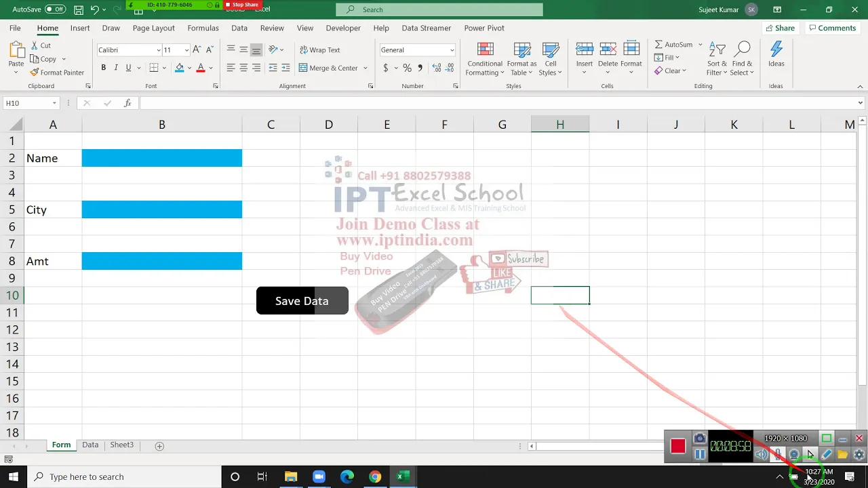Click the Top Align icon

click(231, 49)
